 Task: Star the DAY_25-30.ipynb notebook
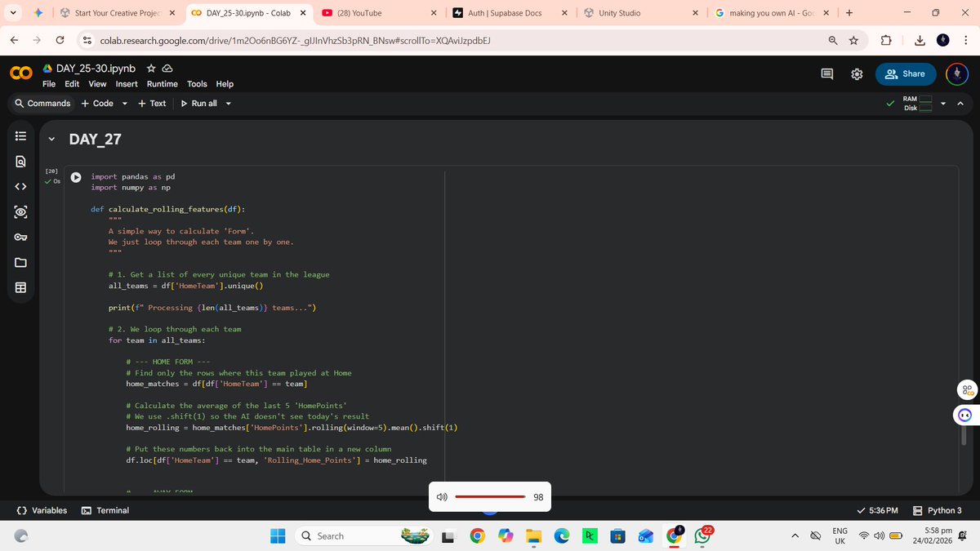[x=150, y=69]
